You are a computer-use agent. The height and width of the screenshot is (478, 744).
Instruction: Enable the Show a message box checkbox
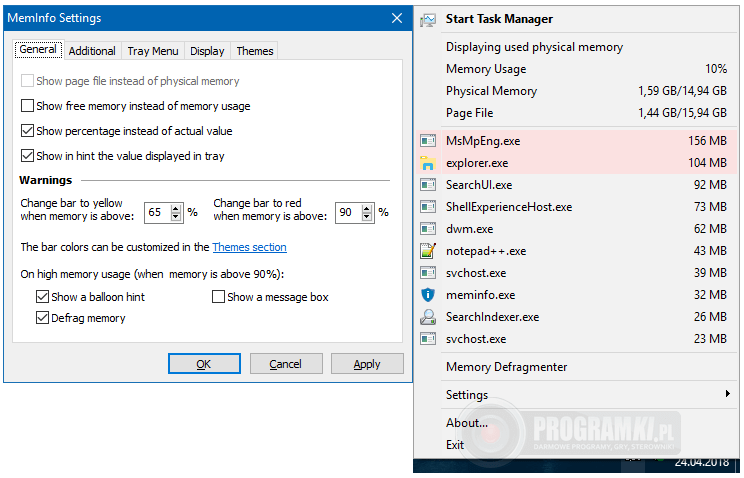[218, 297]
